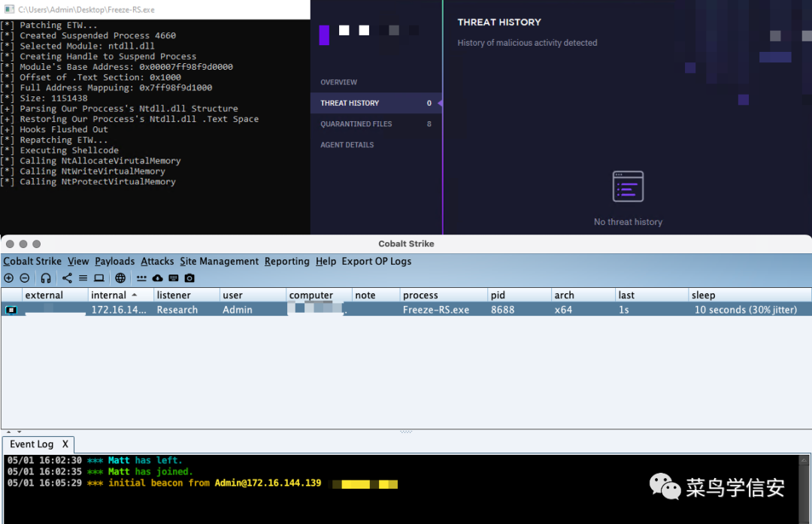This screenshot has width=812, height=524.
Task: Open the Cobalt Strike menu
Action: pos(32,262)
